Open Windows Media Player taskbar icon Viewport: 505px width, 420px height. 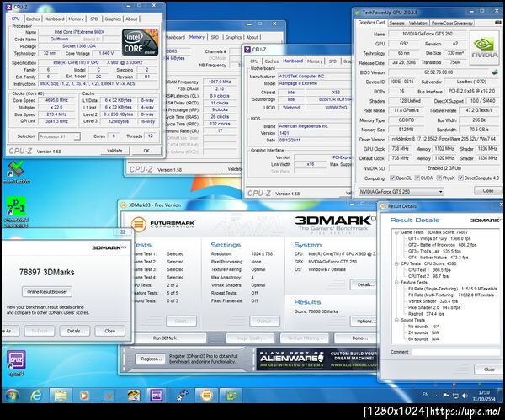coord(84,396)
